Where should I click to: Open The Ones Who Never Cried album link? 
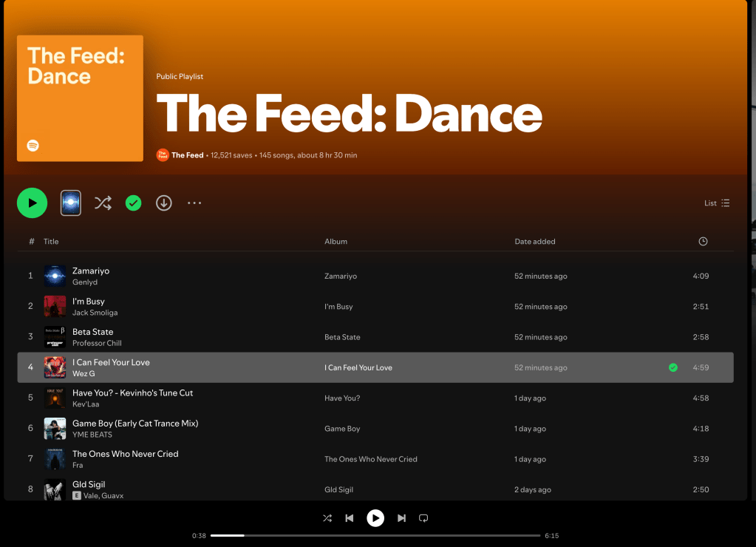pos(371,459)
